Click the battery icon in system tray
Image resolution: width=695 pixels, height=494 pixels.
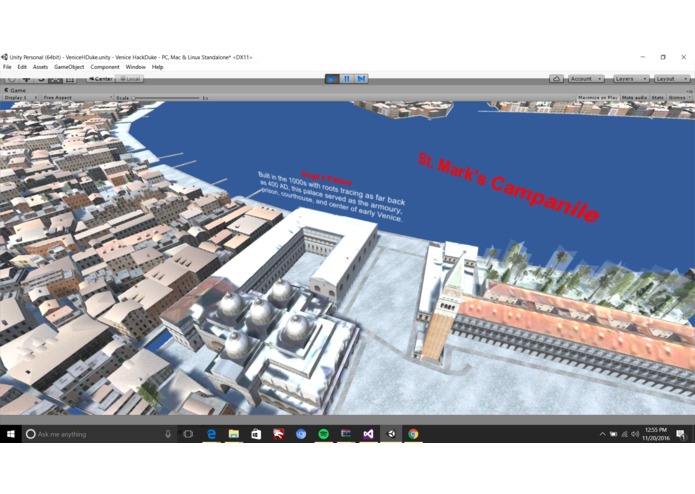pos(613,434)
